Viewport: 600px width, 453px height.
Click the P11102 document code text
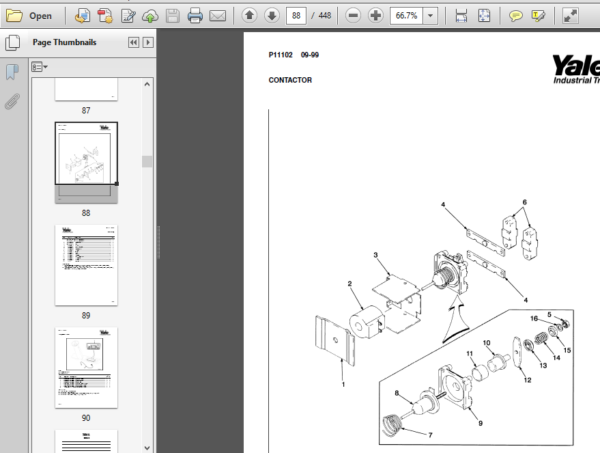pyautogui.click(x=280, y=55)
